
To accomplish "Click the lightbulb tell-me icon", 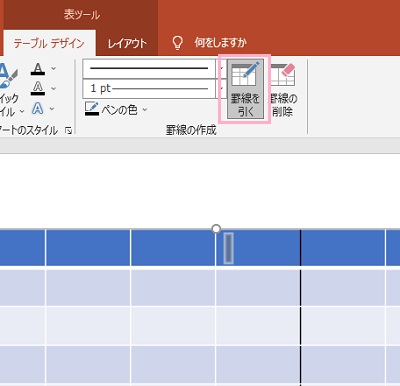I will click(177, 43).
